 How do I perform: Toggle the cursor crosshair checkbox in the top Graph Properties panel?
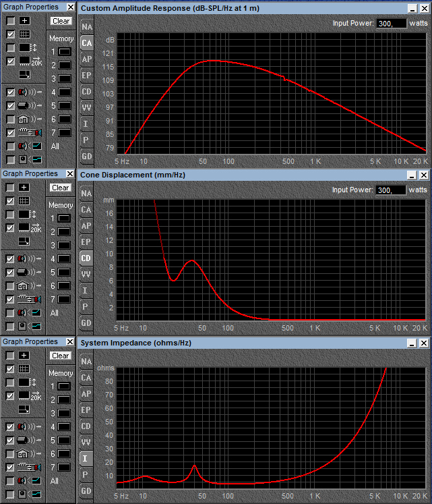(11, 21)
